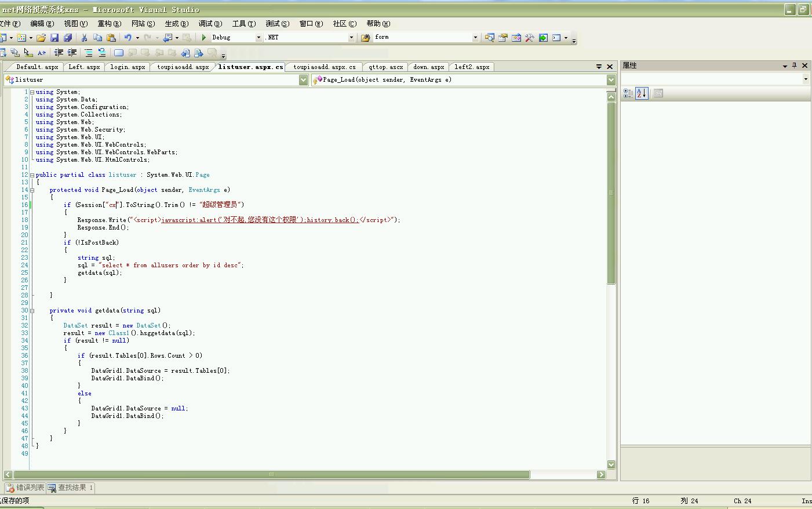The image size is (812, 509).
Task: Click the Navigate Backward toolbar icon
Action: (168, 38)
